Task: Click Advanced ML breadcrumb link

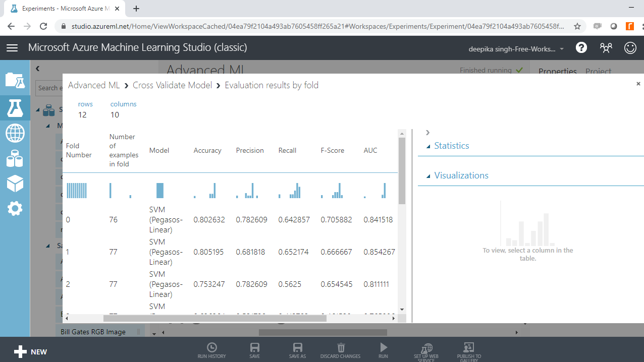Action: (x=94, y=85)
